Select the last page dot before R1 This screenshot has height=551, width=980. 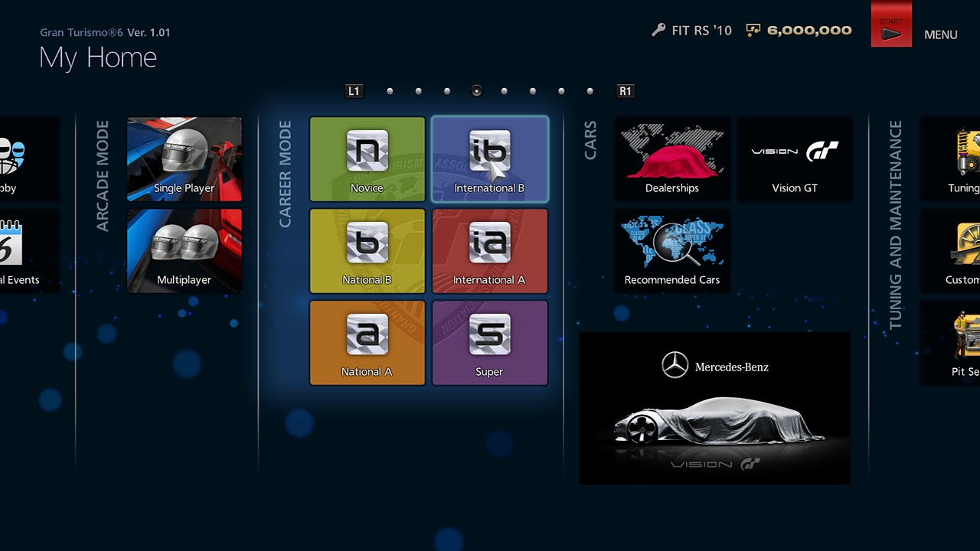(590, 91)
